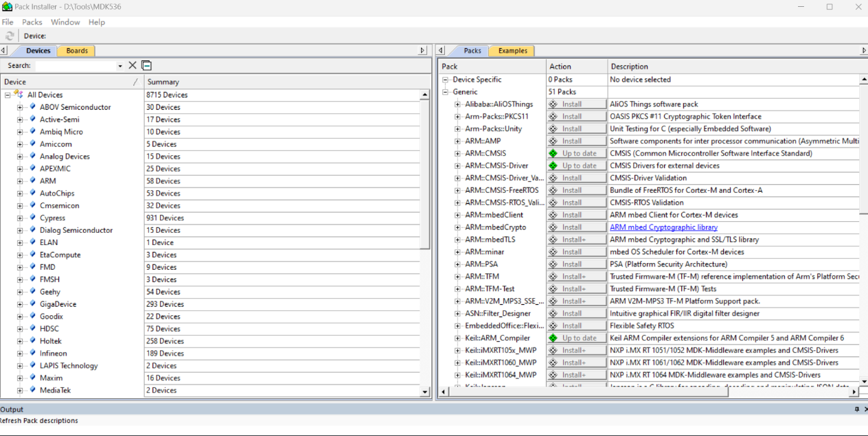Expand the Holtek vendor node
The width and height of the screenshot is (868, 436).
coord(20,341)
